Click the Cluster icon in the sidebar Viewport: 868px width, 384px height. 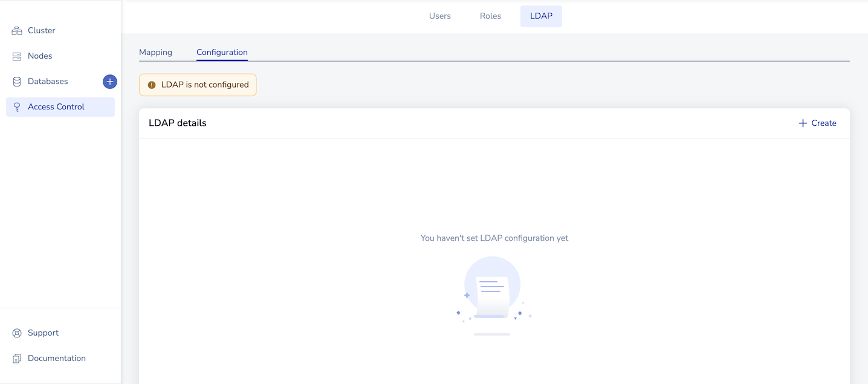(x=17, y=31)
